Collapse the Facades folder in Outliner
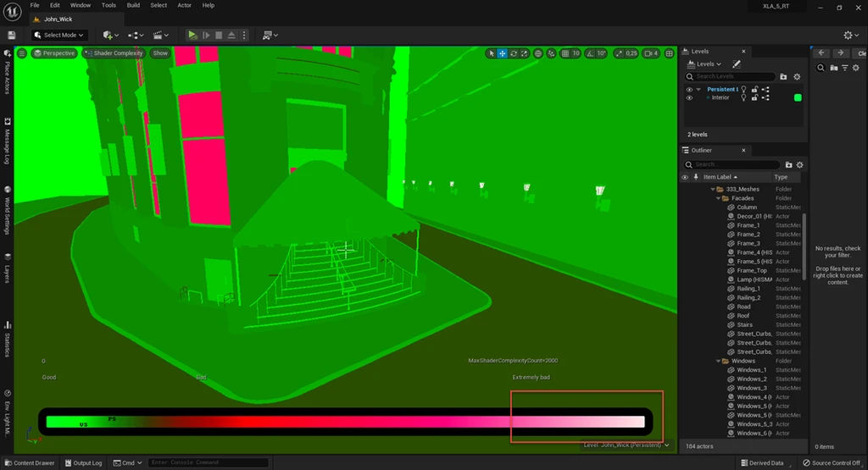Screen dimensions: 868x470 coord(718,198)
